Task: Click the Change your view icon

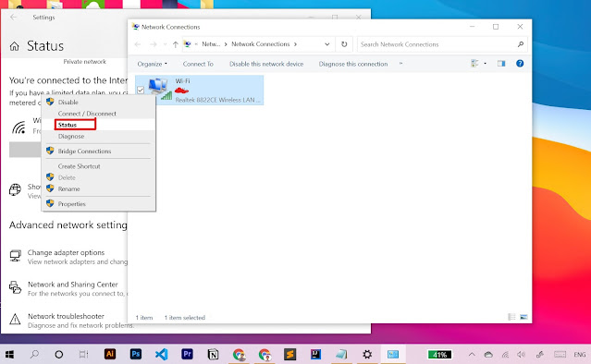Action: pos(474,63)
